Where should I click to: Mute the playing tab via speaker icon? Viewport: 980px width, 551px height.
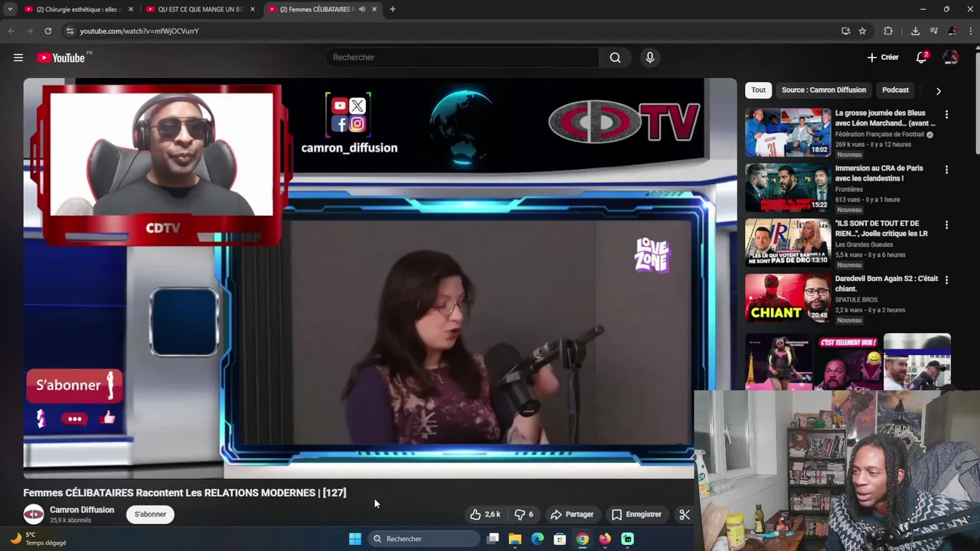pyautogui.click(x=361, y=9)
